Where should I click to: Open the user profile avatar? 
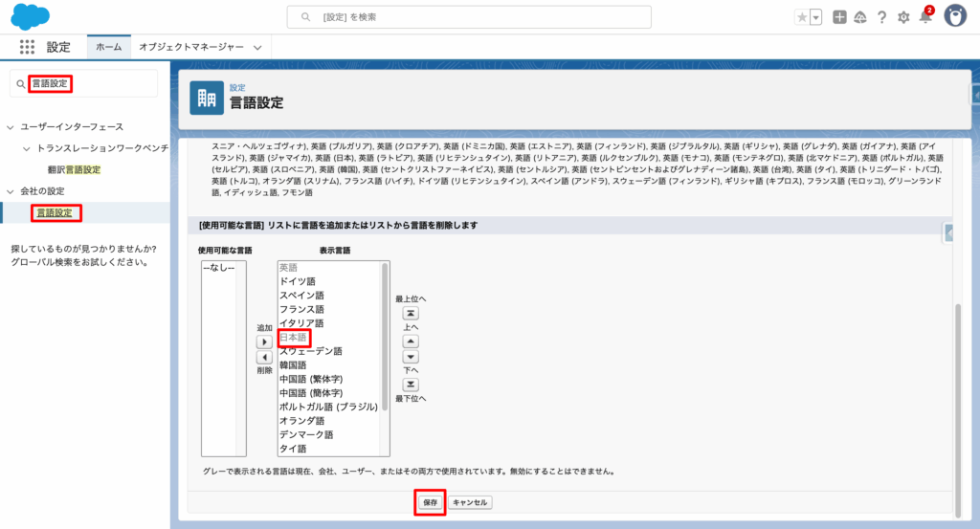pyautogui.click(x=954, y=16)
